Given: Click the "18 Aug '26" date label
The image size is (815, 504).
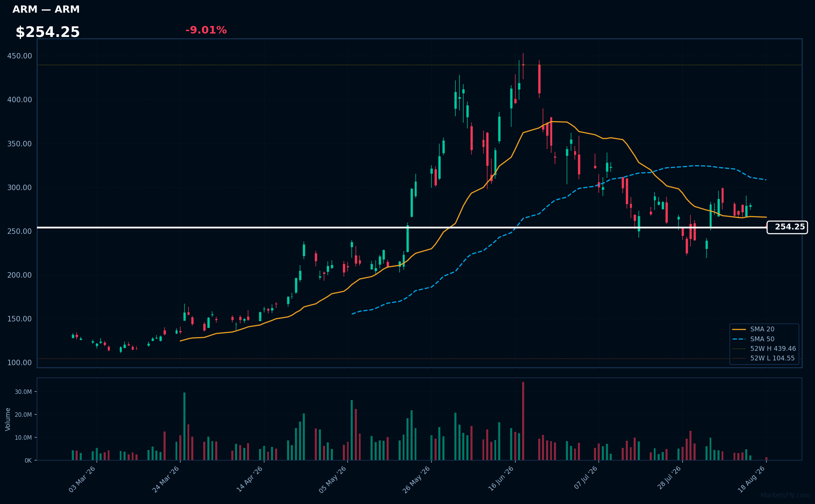Looking at the screenshot, I should pos(751,479).
